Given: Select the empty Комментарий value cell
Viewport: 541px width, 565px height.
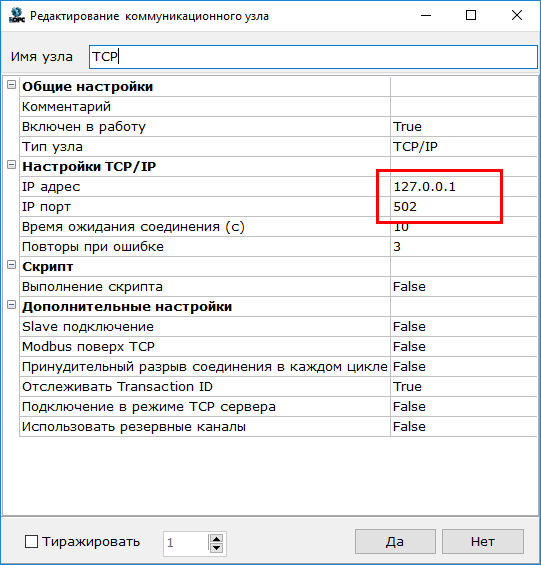Looking at the screenshot, I should [464, 107].
